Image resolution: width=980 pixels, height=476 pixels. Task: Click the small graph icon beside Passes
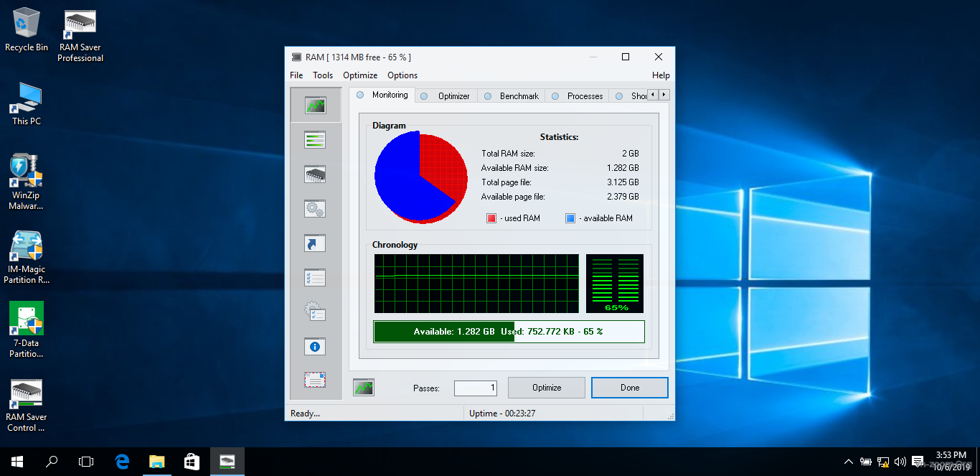364,388
